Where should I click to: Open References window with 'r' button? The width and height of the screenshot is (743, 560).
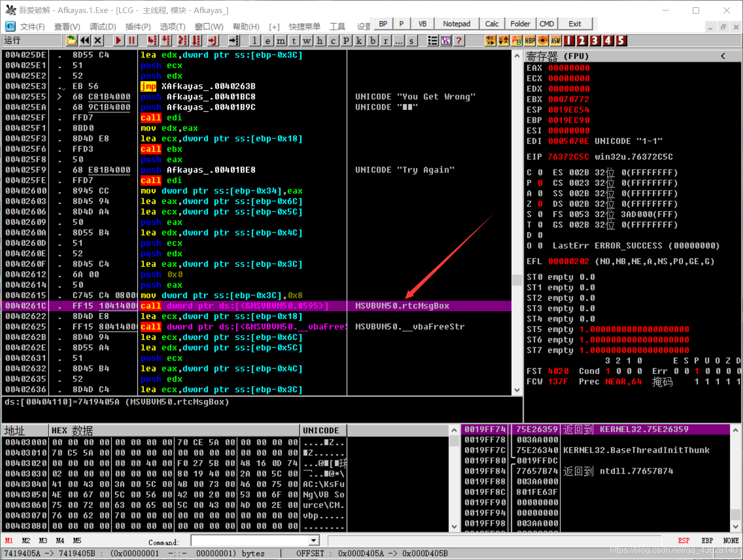(385, 40)
